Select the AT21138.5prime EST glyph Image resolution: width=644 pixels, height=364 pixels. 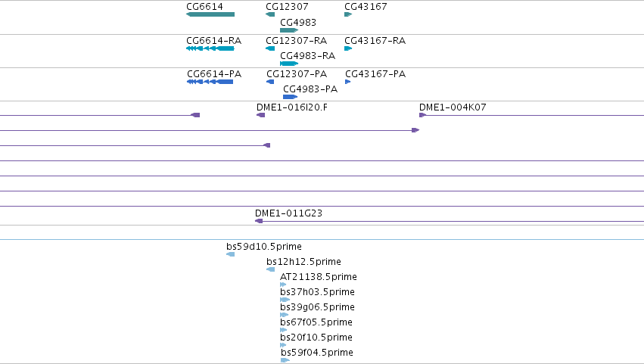[283, 285]
